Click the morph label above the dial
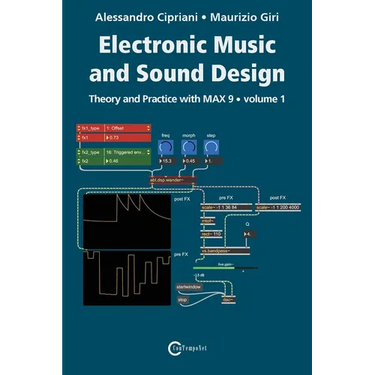Screen dimensions: 375x375 pos(189,136)
